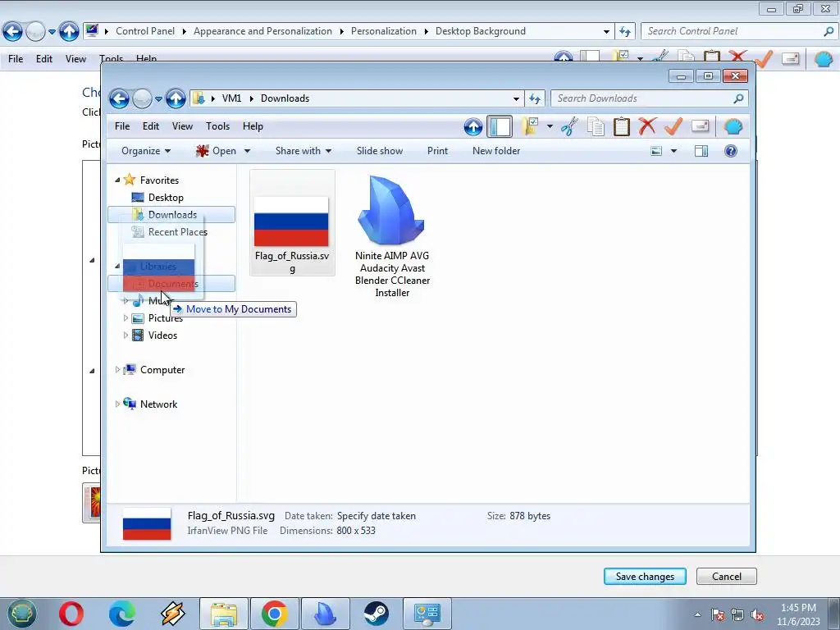840x630 pixels.
Task: Select Network in navigation pane
Action: [158, 404]
